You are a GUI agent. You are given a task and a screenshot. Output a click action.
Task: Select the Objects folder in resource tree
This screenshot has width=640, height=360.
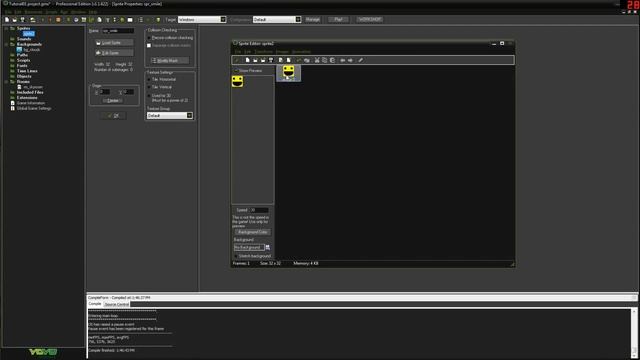(x=24, y=76)
